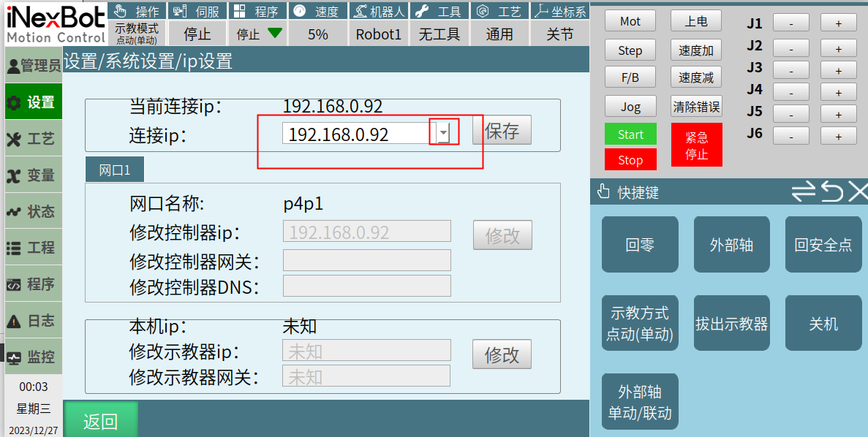Open Settings from the sidebar
Image resolution: width=868 pixels, height=437 pixels.
(x=33, y=102)
